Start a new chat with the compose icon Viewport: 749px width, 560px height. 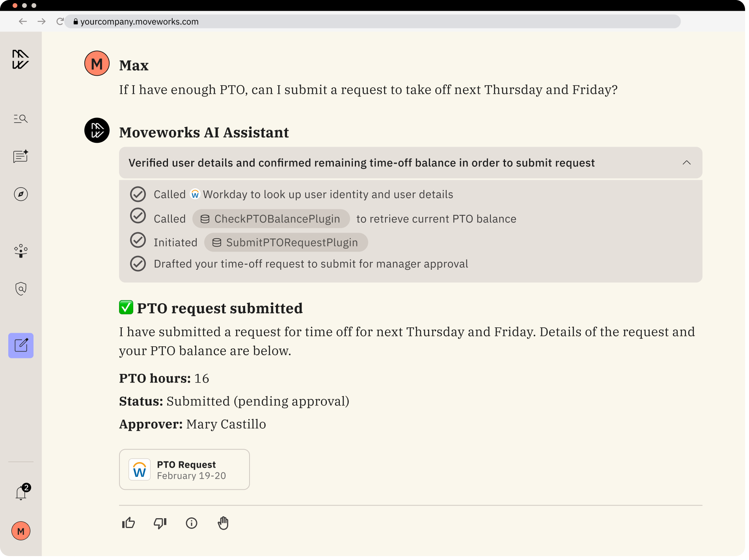point(21,345)
